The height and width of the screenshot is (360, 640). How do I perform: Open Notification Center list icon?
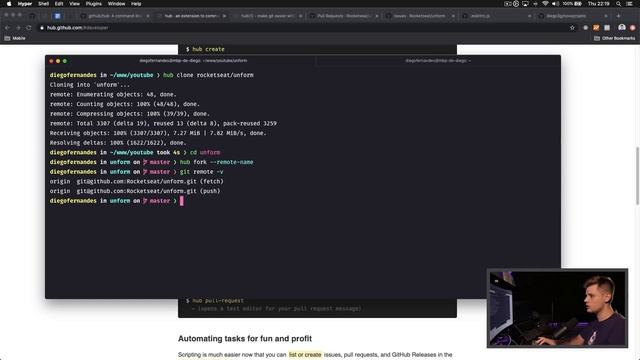pyautogui.click(x=630, y=4)
